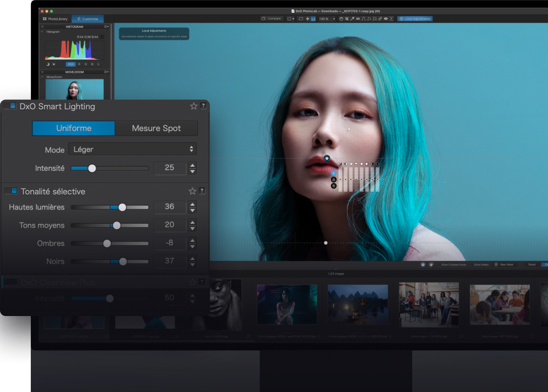
Task: Show only the B histogram channel
Action: pyautogui.click(x=92, y=64)
